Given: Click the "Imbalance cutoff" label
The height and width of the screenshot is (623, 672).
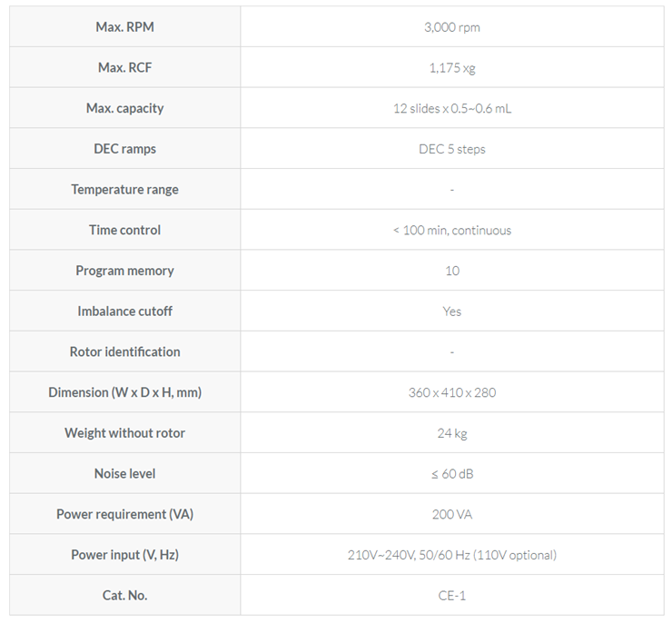Looking at the screenshot, I should 125,311.
